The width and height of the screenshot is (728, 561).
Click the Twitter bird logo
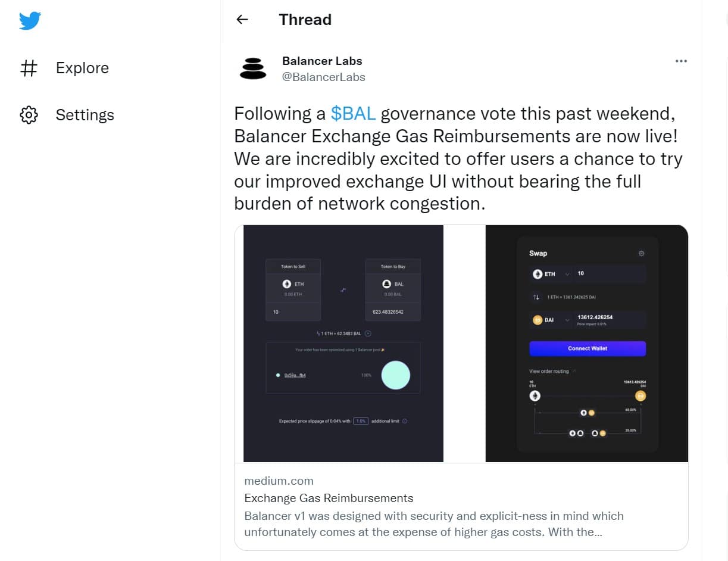click(x=30, y=21)
